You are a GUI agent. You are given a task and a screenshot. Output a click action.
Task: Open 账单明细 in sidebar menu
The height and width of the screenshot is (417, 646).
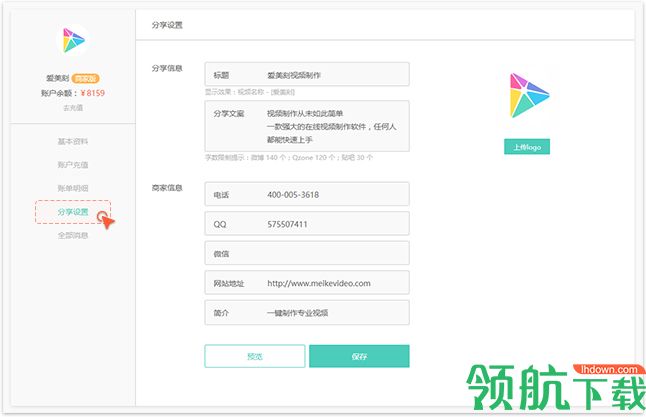[x=73, y=188]
